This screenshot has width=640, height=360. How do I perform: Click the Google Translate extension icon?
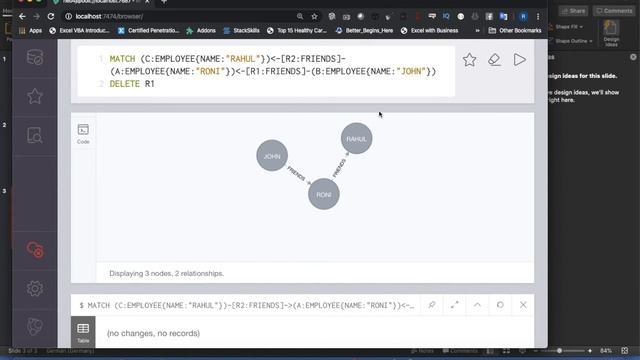[504, 16]
